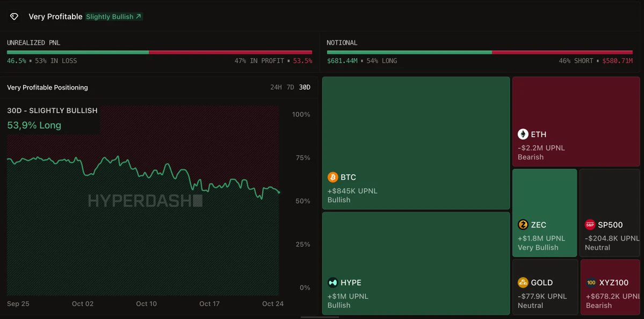Click the HYPE token icon
Viewport: 644px width, 319px height.
click(x=332, y=283)
